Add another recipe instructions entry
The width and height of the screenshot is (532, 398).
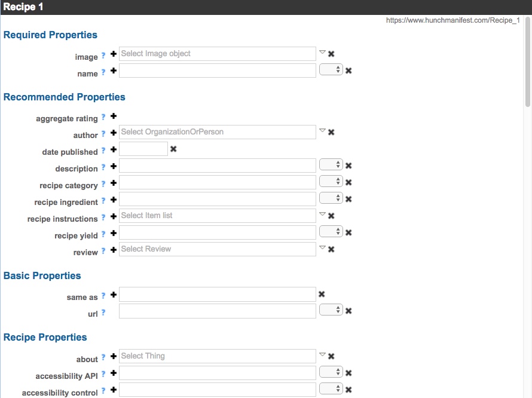click(114, 216)
